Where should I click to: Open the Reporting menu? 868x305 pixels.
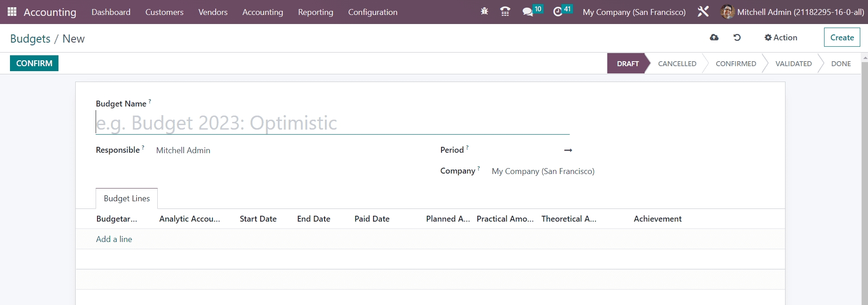click(315, 12)
